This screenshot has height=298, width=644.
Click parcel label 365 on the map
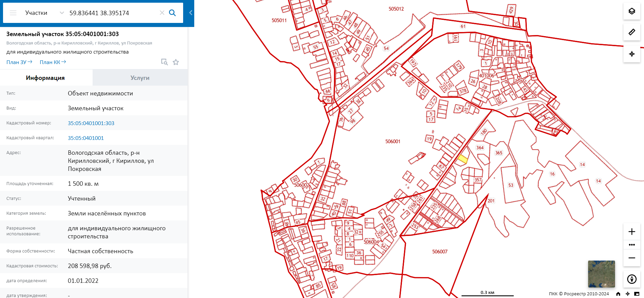point(499,153)
